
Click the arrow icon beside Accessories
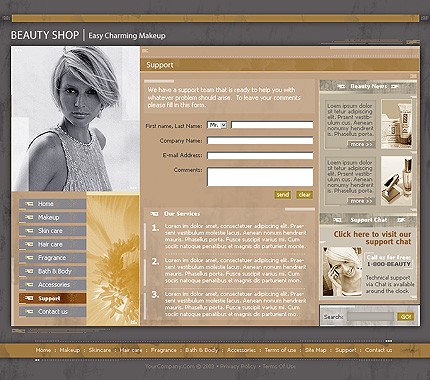click(x=29, y=285)
